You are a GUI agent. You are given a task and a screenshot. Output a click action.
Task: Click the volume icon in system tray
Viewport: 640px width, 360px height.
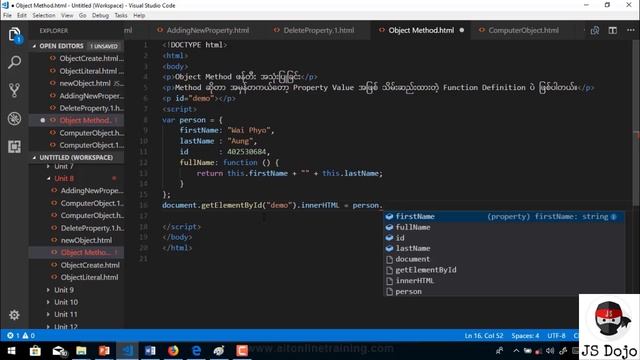click(550, 351)
